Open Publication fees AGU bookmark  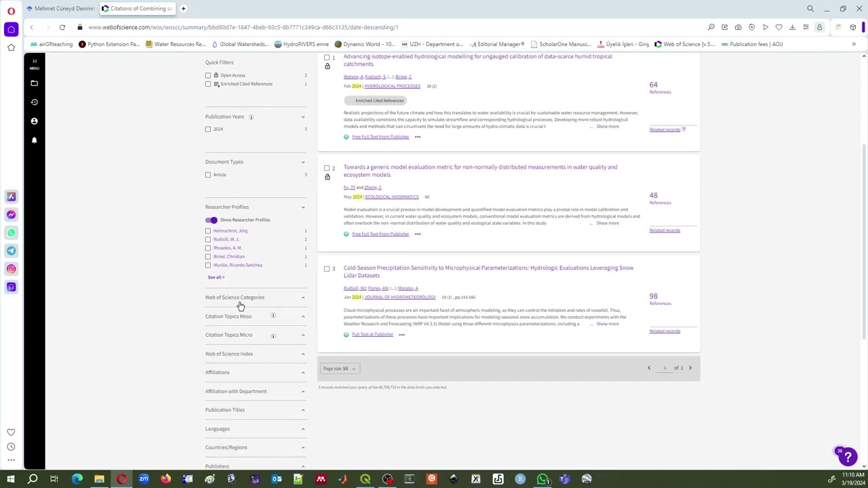[x=752, y=44]
